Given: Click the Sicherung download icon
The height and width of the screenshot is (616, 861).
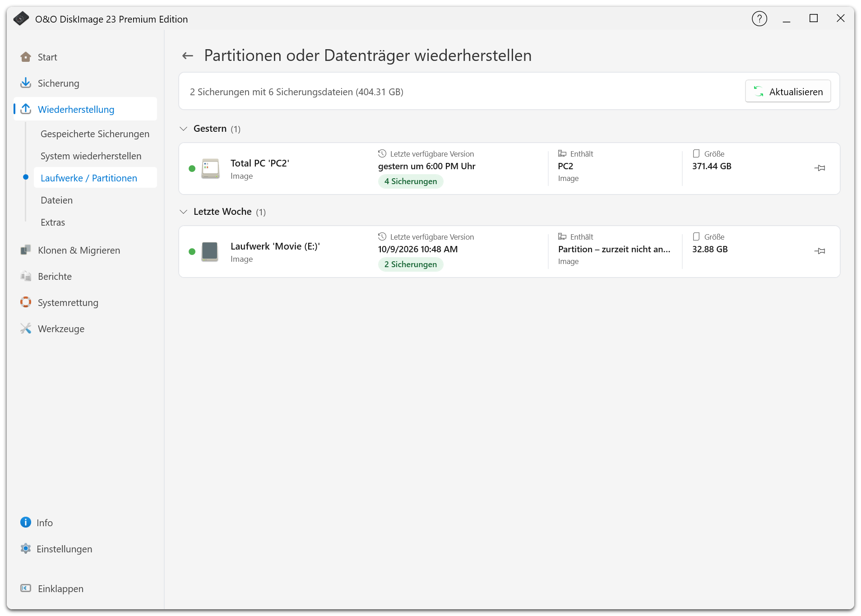Looking at the screenshot, I should coord(26,83).
